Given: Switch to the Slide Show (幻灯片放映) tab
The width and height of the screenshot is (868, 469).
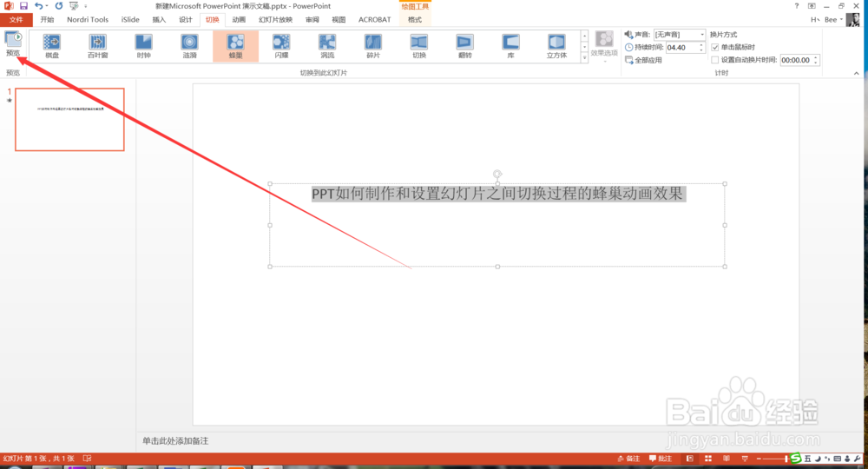Looking at the screenshot, I should (275, 19).
